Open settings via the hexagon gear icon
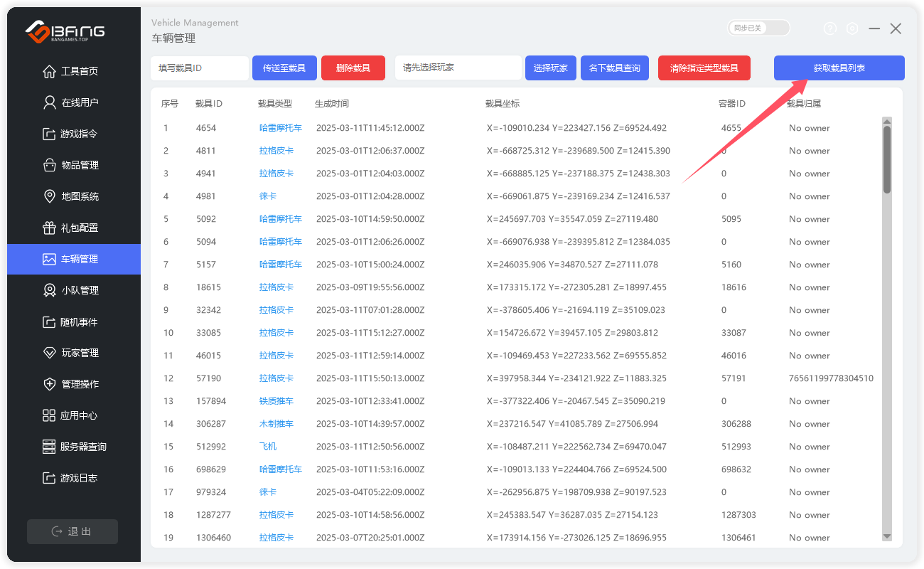 pos(852,28)
